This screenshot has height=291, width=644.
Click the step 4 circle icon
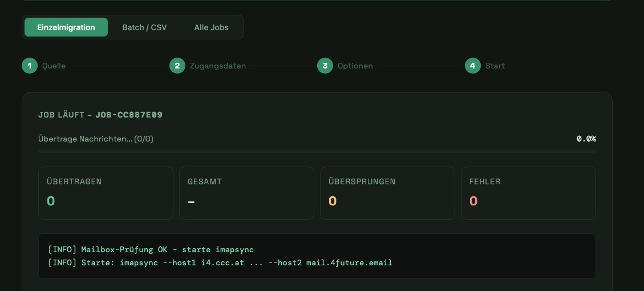[472, 66]
